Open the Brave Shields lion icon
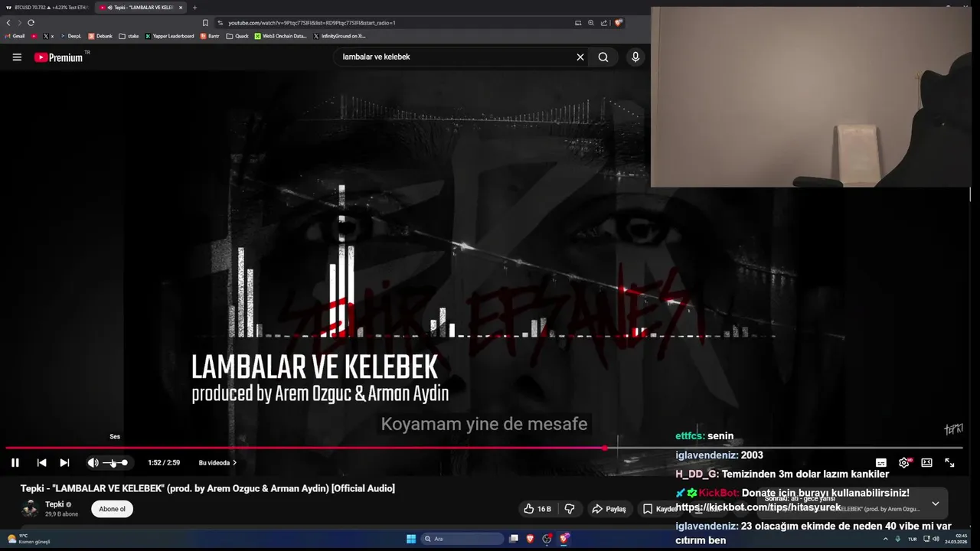The height and width of the screenshot is (551, 980). click(619, 23)
